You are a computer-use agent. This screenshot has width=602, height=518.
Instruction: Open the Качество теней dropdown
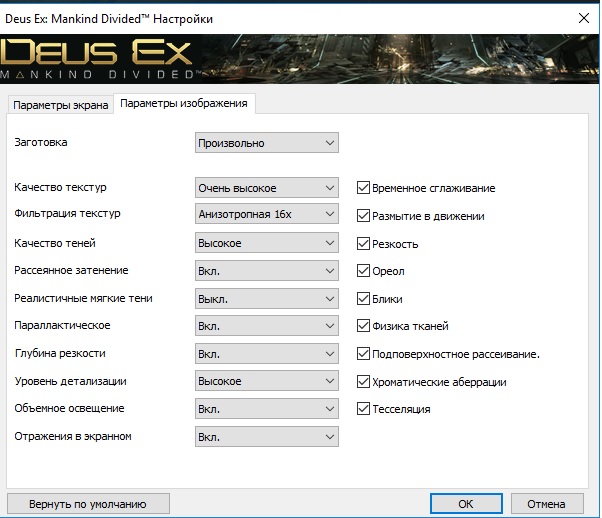tap(266, 243)
